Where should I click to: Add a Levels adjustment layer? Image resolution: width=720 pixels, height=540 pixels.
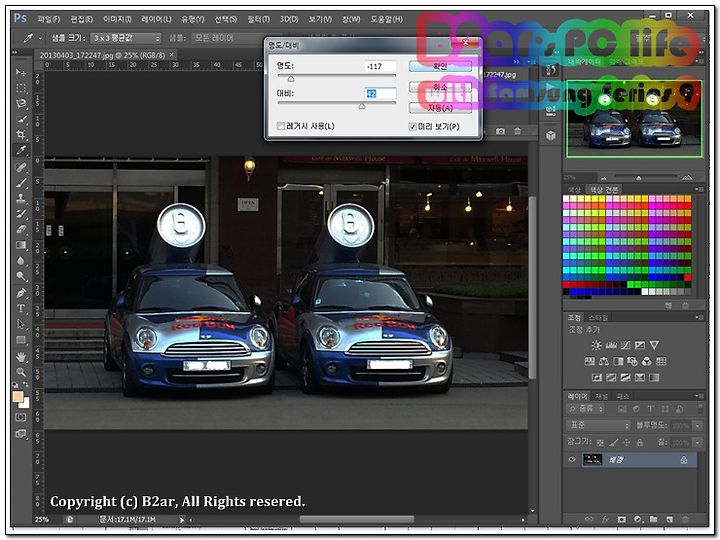pyautogui.click(x=611, y=345)
